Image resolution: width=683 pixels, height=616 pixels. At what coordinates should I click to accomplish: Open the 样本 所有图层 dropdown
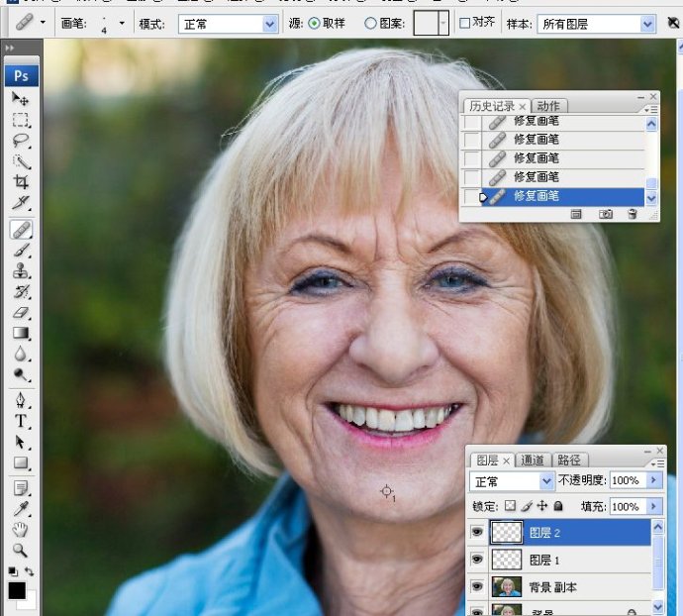(647, 24)
